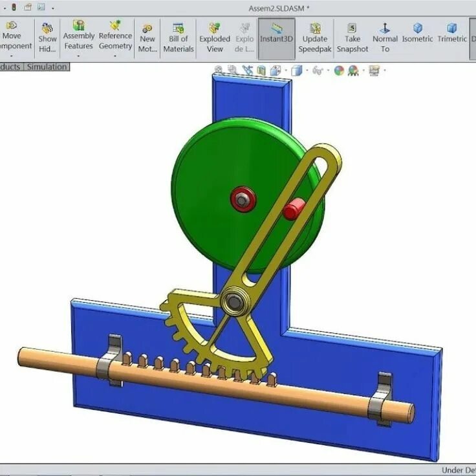Take Snapshot of the assembly

[x=352, y=39]
